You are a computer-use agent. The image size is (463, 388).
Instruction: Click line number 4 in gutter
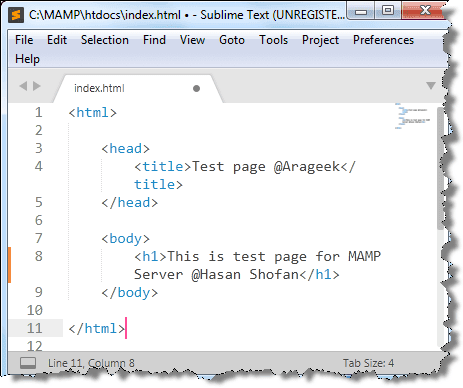39,166
